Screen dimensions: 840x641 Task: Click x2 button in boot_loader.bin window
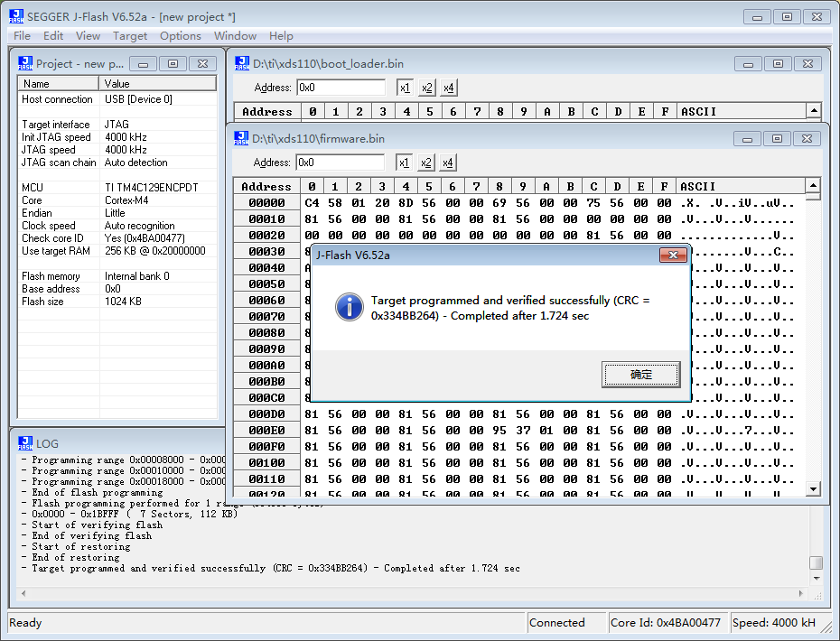click(x=427, y=88)
